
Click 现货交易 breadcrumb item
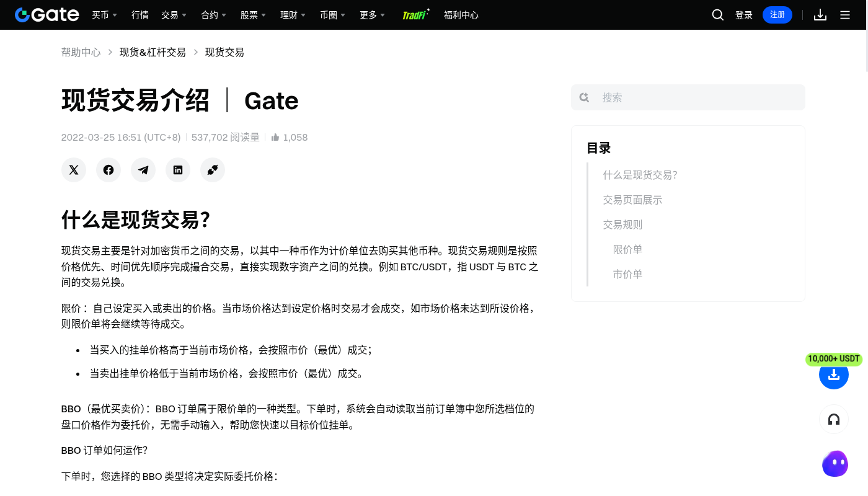click(x=224, y=52)
